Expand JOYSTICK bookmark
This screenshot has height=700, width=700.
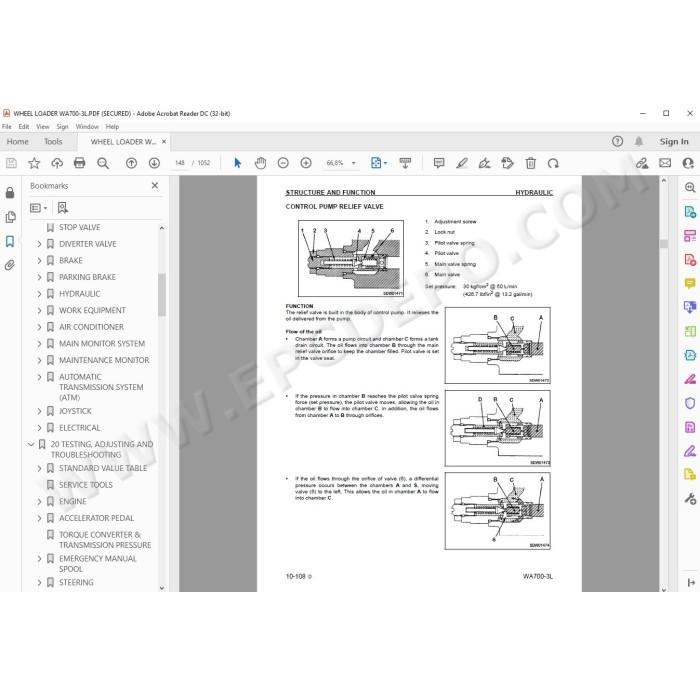click(x=39, y=411)
